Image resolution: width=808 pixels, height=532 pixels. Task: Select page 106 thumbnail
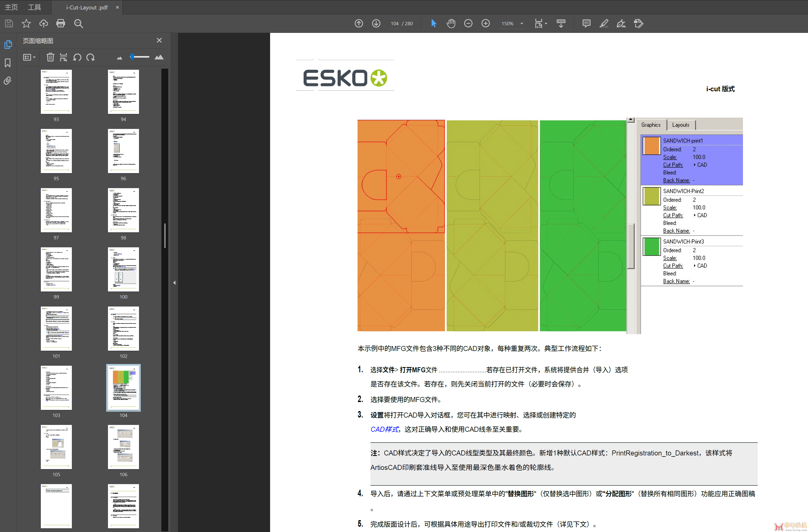pos(123,447)
